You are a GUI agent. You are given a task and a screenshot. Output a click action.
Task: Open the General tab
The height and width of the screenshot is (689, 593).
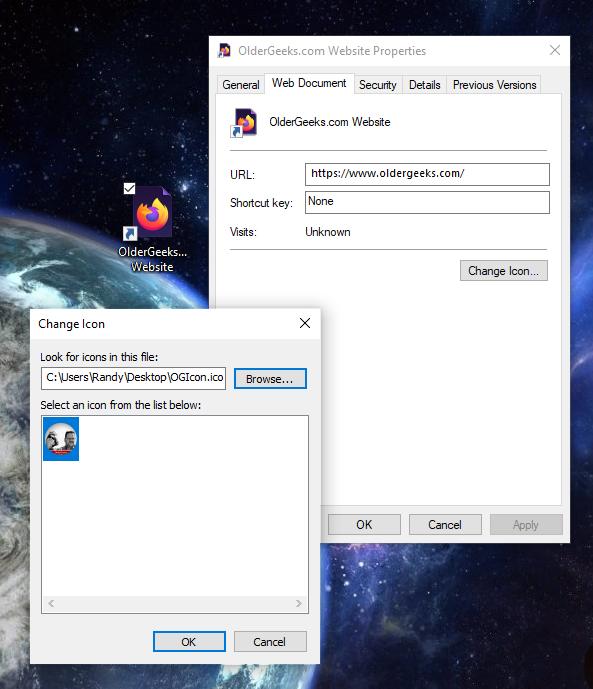pos(241,84)
